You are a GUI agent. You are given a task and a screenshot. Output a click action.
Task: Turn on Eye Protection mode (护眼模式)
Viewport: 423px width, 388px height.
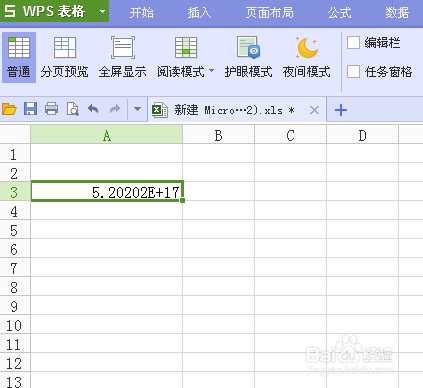[x=248, y=57]
